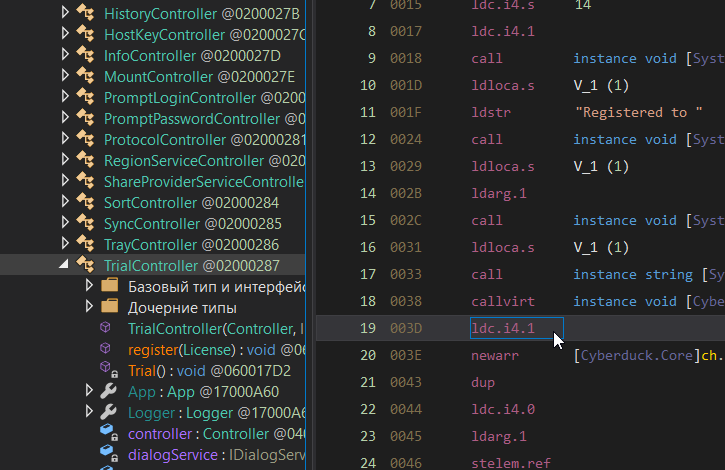Viewport: 725px width, 470px height.
Task: Expand the Базовый тип и интерфейсы folder
Action: coord(90,287)
